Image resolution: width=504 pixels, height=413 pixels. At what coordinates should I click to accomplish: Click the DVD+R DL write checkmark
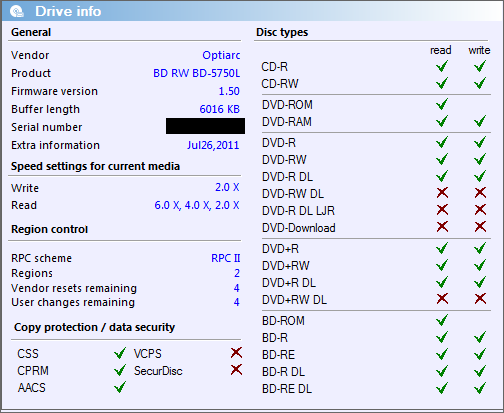pyautogui.click(x=480, y=282)
